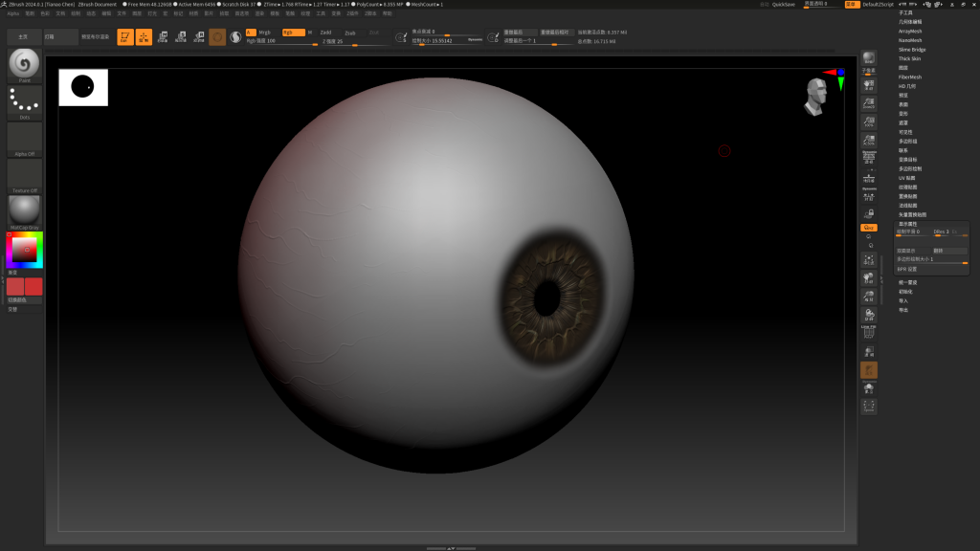Toggle the orange ghost display button

[869, 370]
